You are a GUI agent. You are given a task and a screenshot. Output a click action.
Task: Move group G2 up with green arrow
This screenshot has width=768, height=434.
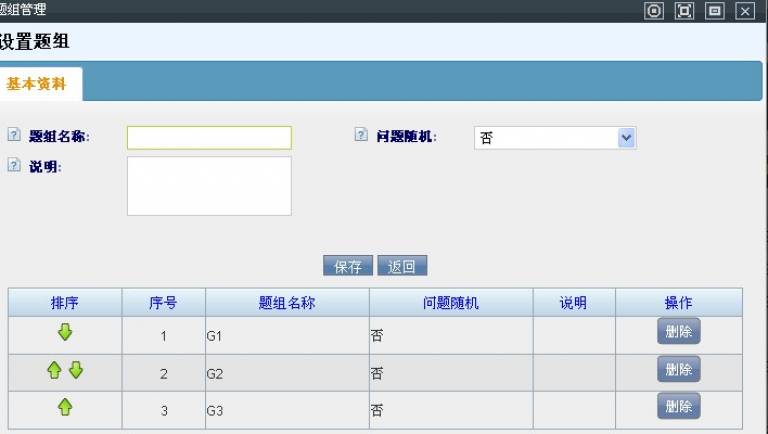point(55,370)
